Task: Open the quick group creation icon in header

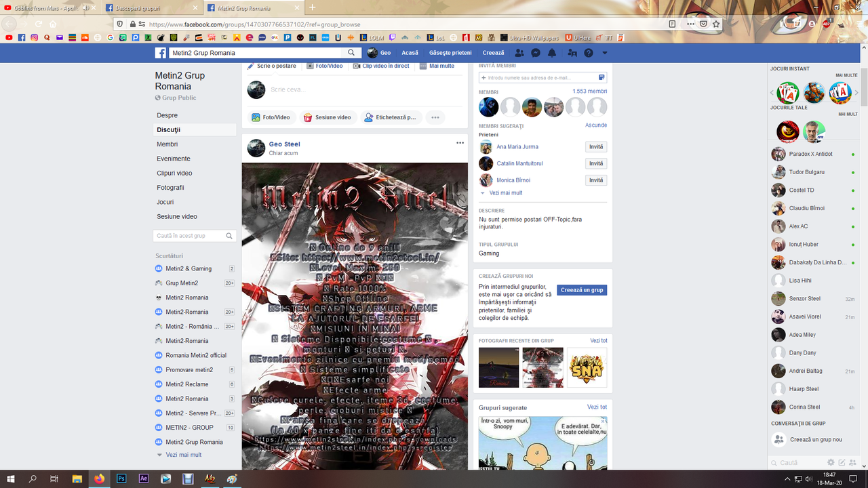Action: [572, 53]
